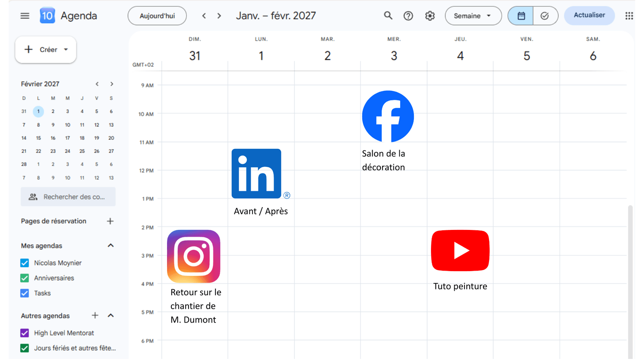Open the Créer dropdown button
Screen dimensions: 644x362
[x=46, y=50]
